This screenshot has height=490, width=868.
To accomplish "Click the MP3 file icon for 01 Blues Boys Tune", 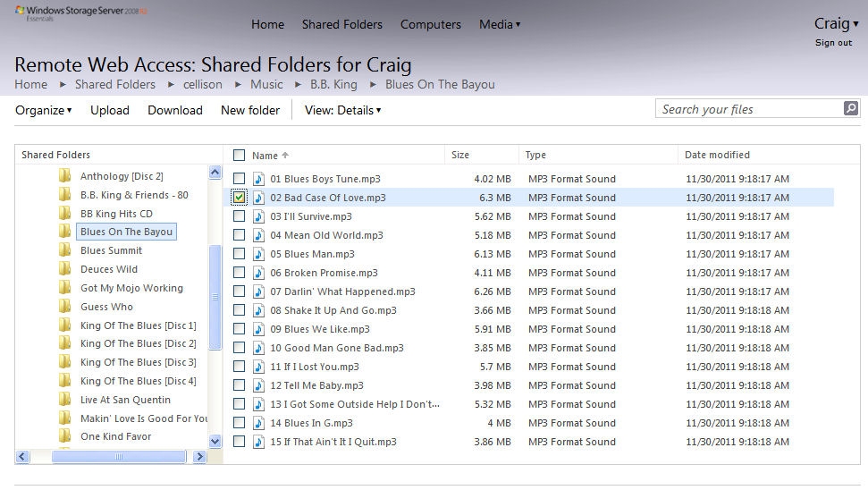I will [x=258, y=179].
